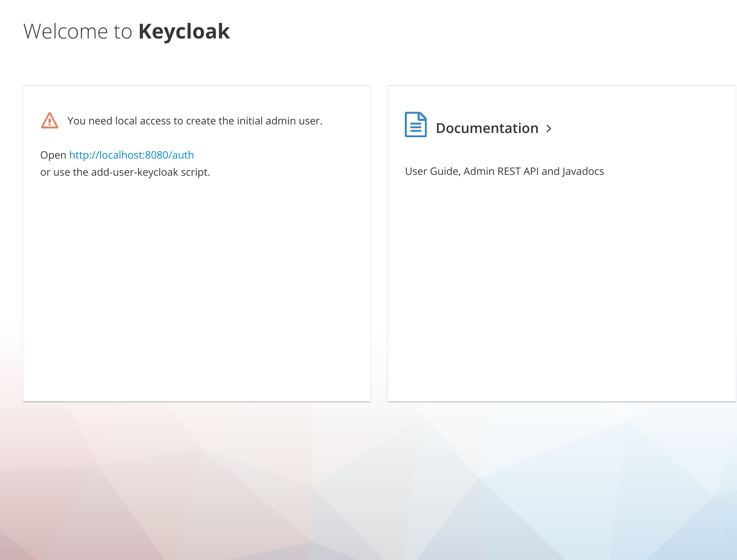Click the User Guide description text
737x560 pixels.
pos(504,171)
